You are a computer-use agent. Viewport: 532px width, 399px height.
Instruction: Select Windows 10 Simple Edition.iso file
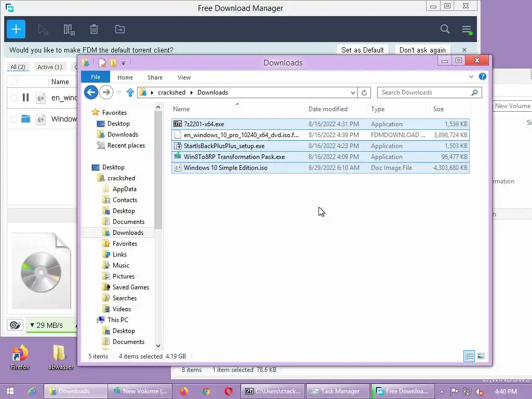pos(320,168)
